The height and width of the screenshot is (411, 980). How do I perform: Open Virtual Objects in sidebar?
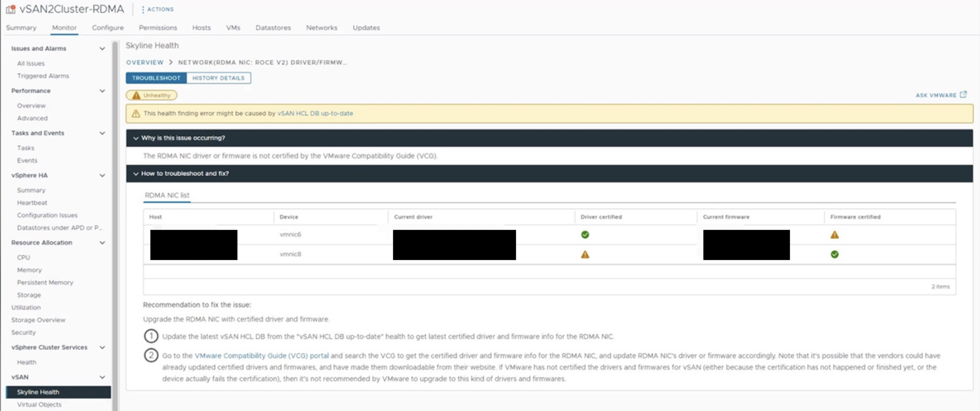pyautogui.click(x=39, y=405)
